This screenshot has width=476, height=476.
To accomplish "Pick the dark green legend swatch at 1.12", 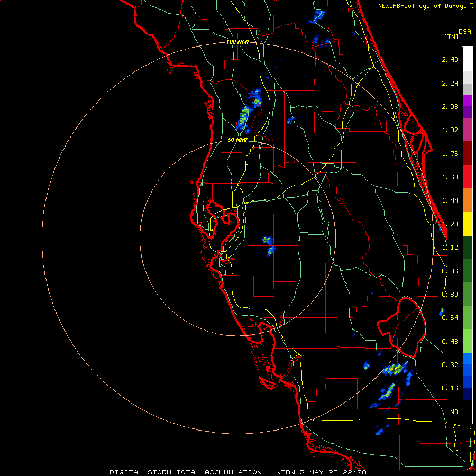I will (467, 247).
